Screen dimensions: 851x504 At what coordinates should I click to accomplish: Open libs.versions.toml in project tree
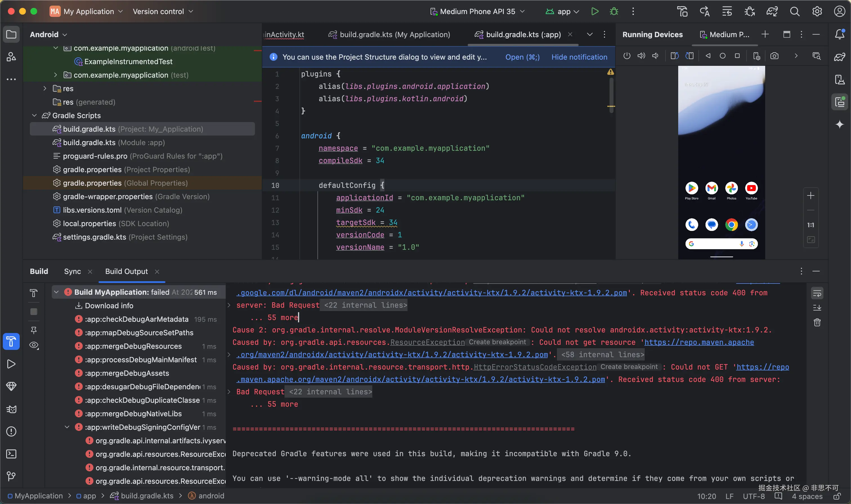point(92,210)
